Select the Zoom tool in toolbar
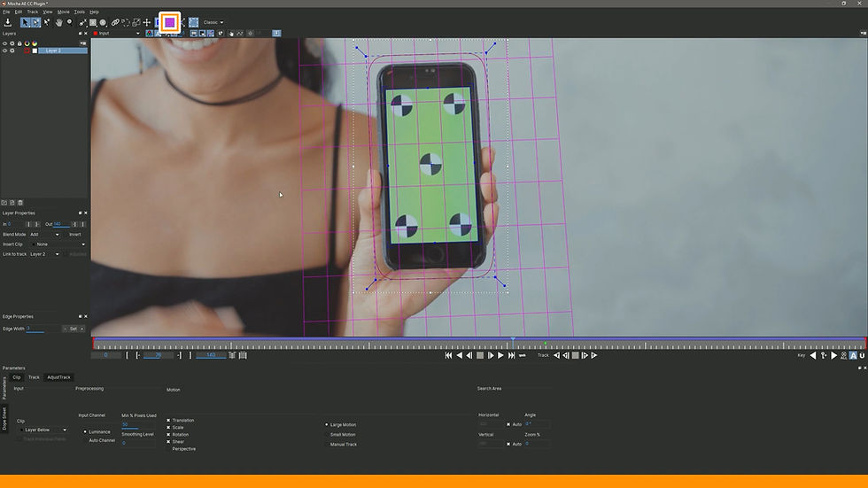Viewport: 868px width, 488px height. tap(69, 22)
